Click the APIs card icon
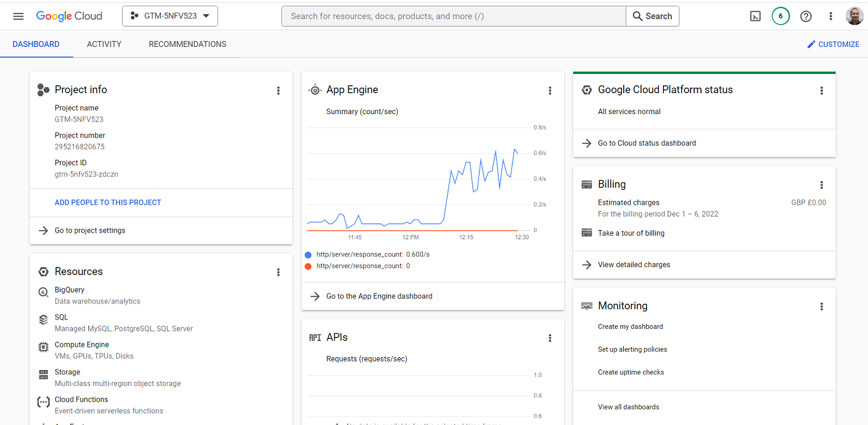 [315, 337]
